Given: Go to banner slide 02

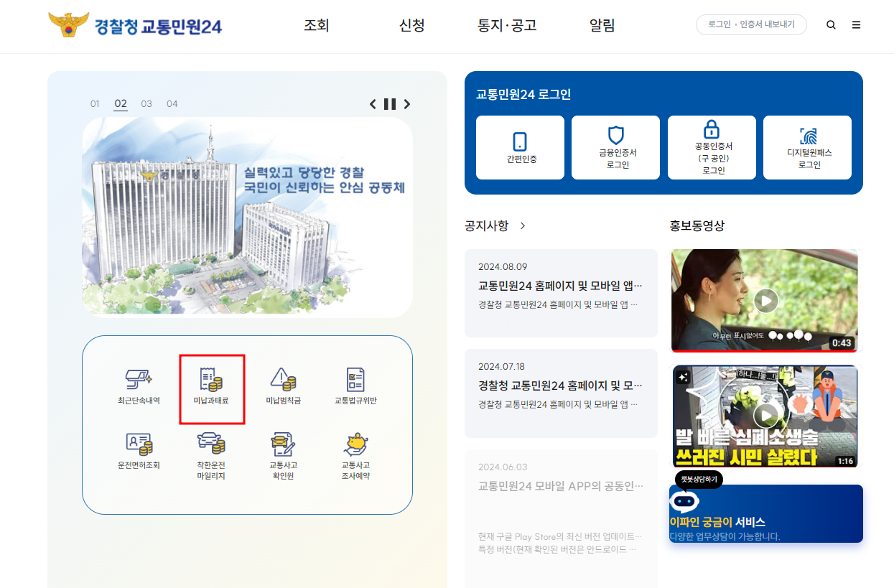Looking at the screenshot, I should (121, 104).
